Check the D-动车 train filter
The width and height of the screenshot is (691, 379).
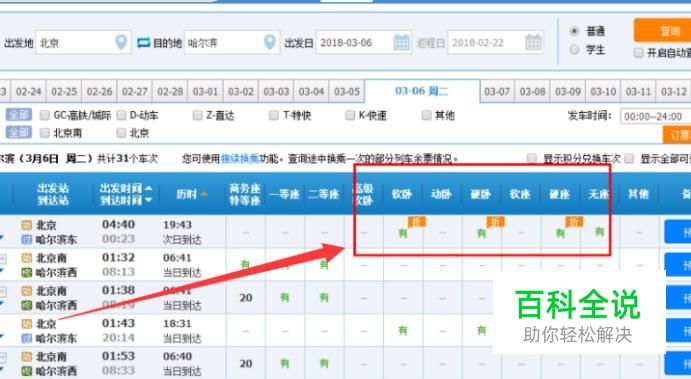[121, 115]
